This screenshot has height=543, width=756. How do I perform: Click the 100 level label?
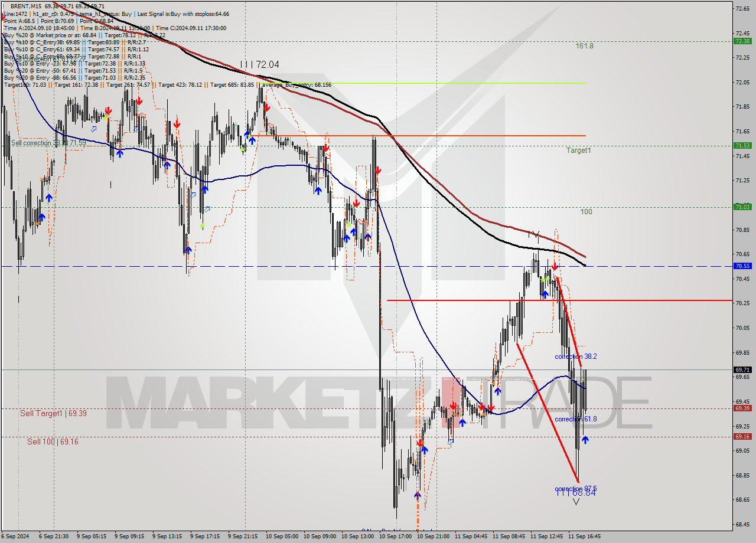click(x=586, y=212)
